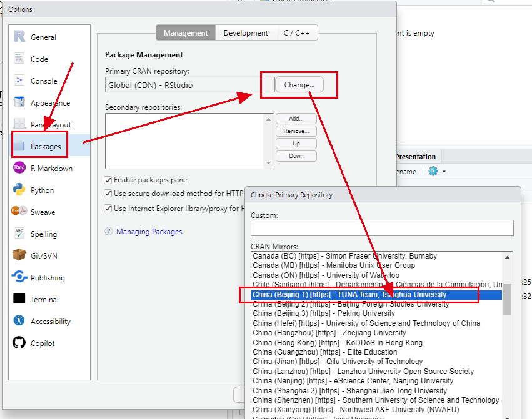Select China (Beijing 1) TUNA Team mirror
The image size is (532, 419).
376,295
